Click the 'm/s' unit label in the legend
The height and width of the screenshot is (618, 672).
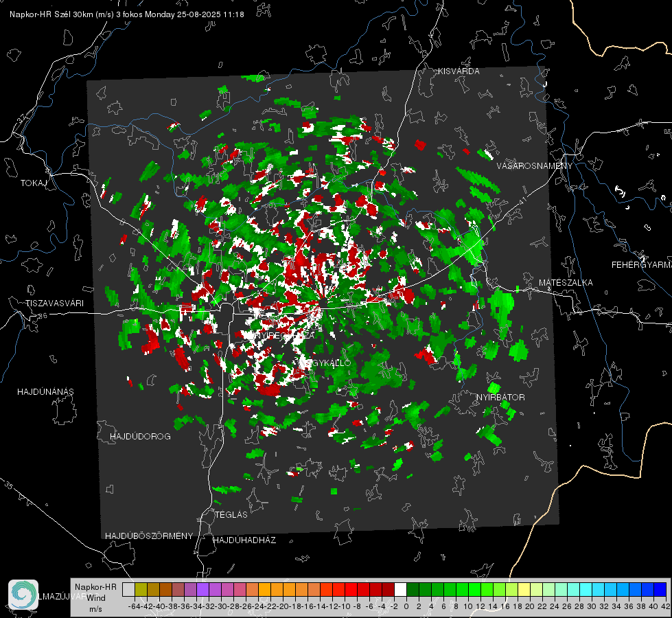95,609
